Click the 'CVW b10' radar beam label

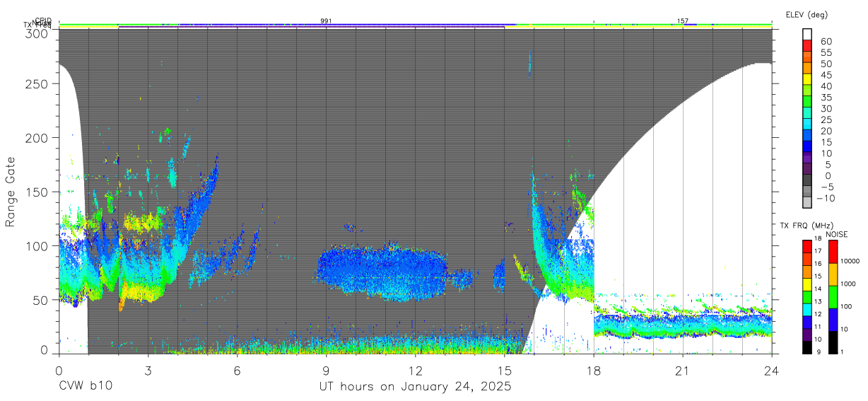point(86,386)
